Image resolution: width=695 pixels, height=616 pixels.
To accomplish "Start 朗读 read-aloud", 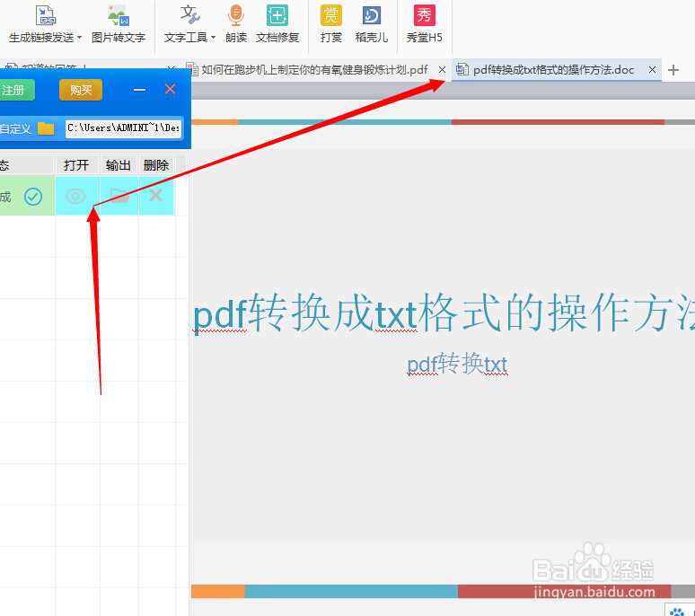I will point(236,24).
